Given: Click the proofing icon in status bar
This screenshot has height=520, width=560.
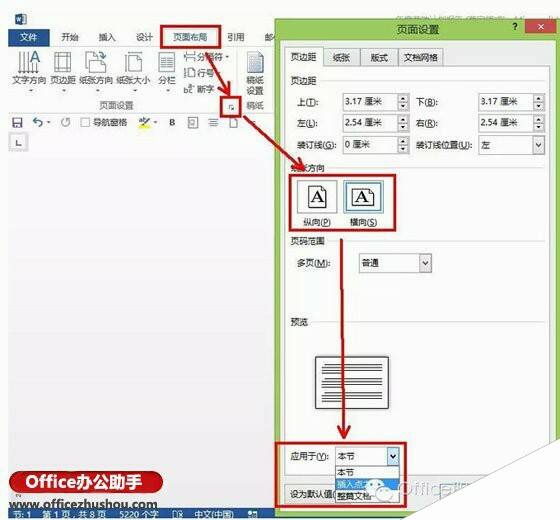Looking at the screenshot, I should click(x=178, y=514).
